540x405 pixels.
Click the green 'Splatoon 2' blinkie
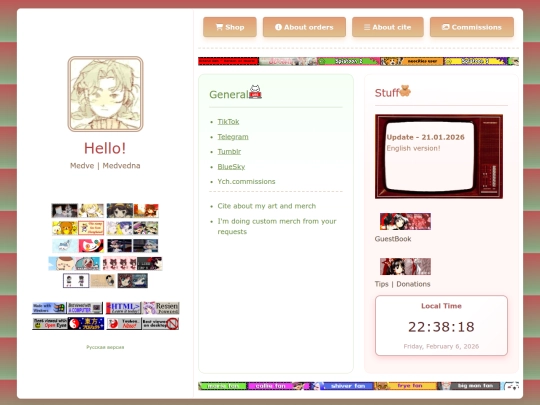(x=349, y=61)
